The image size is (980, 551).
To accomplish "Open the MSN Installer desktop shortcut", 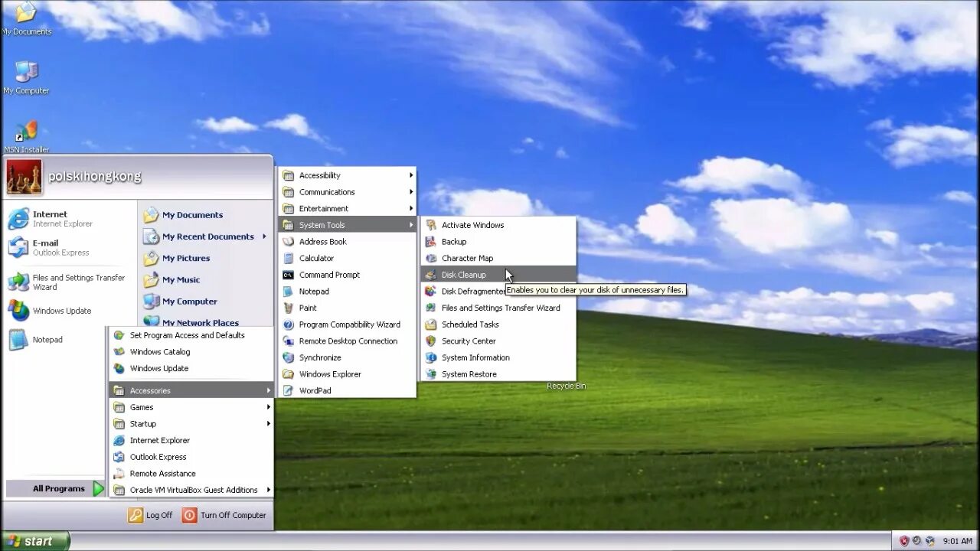I will (x=26, y=137).
